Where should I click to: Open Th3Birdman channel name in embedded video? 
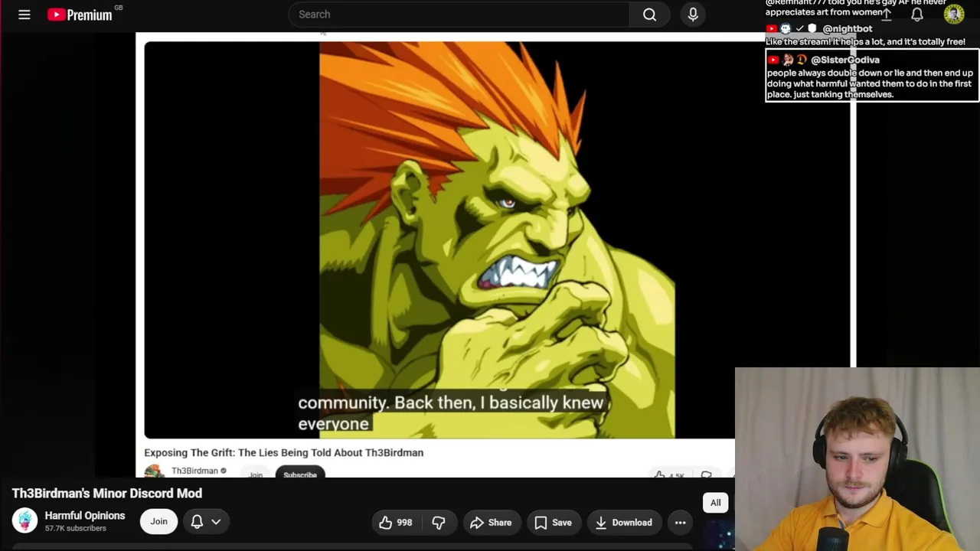point(194,471)
